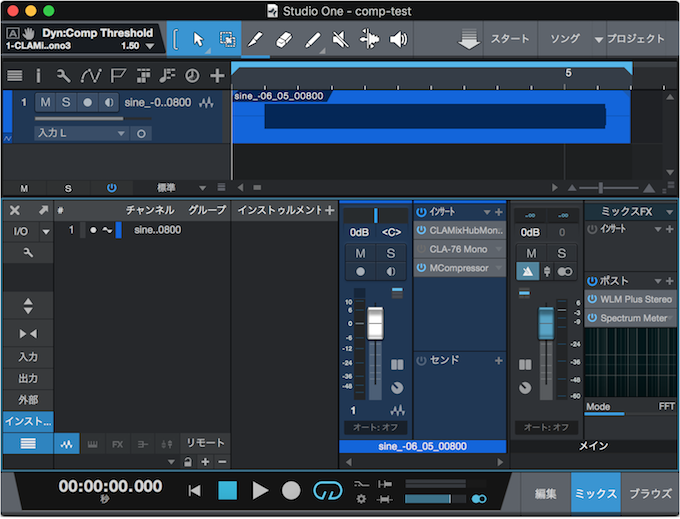This screenshot has height=519, width=680.
Task: Adjust the main output fader
Action: coord(546,323)
